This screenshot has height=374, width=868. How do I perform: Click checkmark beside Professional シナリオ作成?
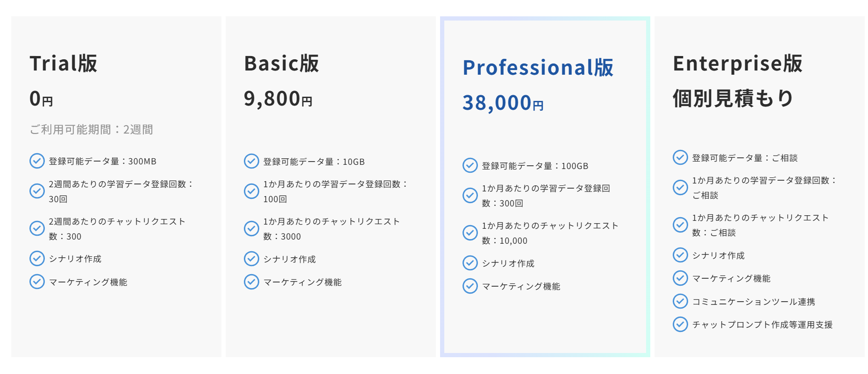pos(470,263)
